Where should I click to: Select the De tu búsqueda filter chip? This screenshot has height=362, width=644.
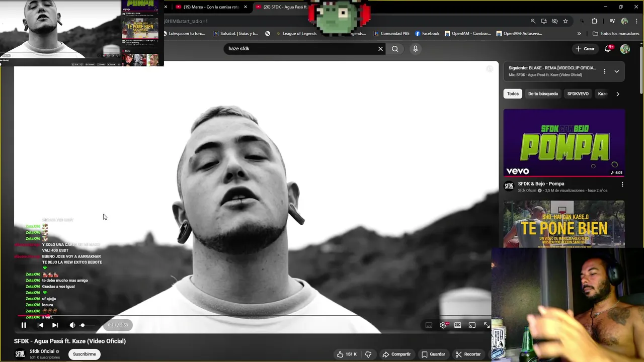click(543, 94)
